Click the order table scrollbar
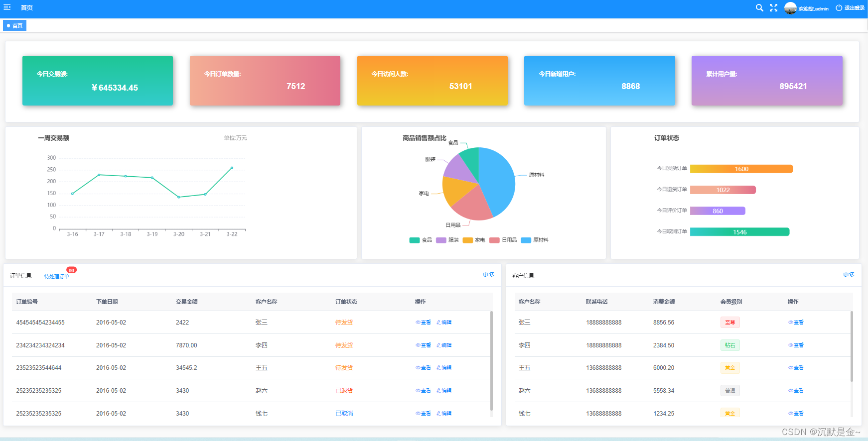This screenshot has height=441, width=868. (x=491, y=361)
